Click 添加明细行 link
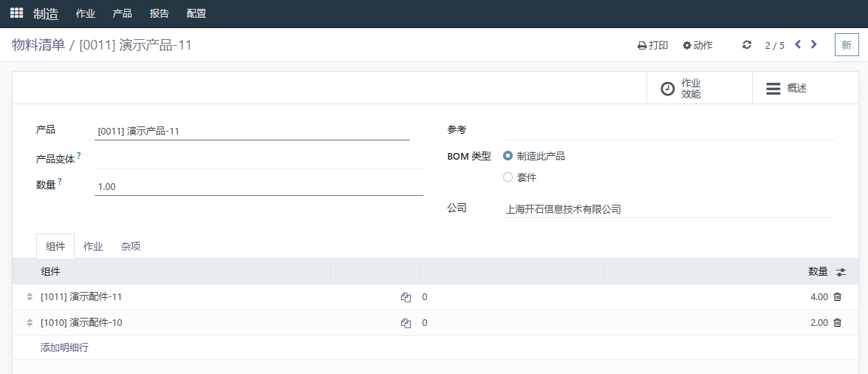This screenshot has width=868, height=374. coord(64,348)
